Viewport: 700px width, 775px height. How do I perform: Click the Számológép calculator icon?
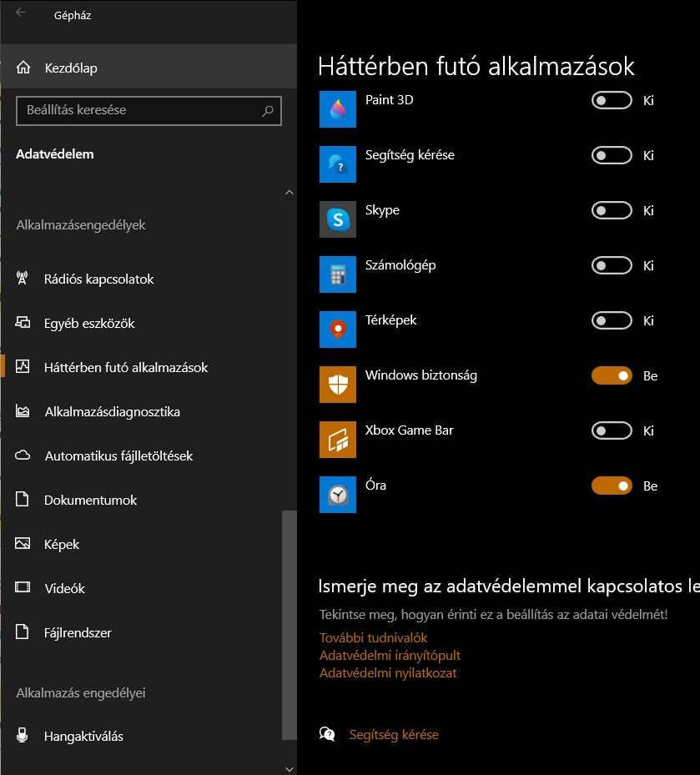(338, 274)
